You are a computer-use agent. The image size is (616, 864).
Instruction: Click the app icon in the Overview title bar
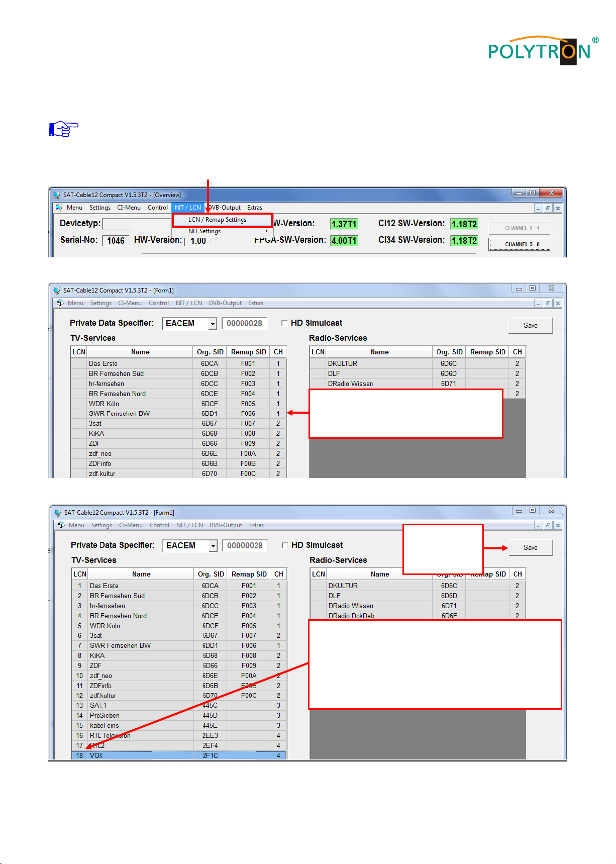(57, 195)
